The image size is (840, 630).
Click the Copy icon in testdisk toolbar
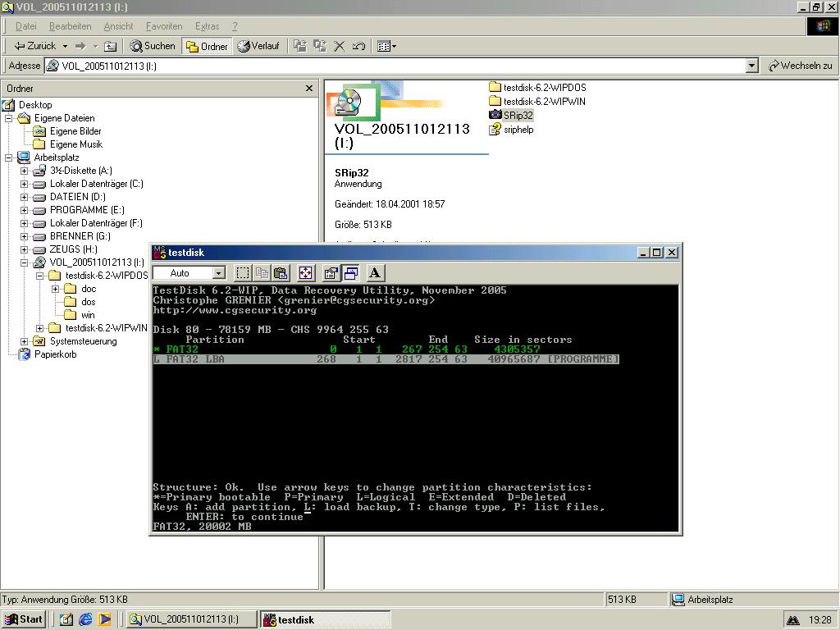tap(262, 273)
